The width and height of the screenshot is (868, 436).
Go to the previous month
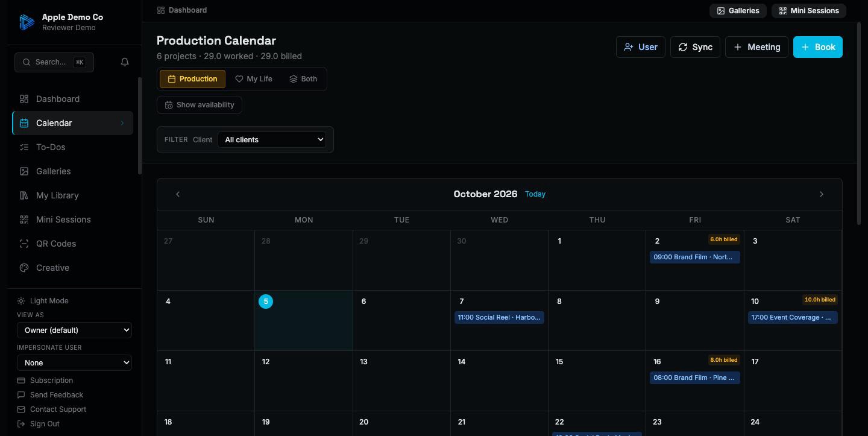click(178, 194)
